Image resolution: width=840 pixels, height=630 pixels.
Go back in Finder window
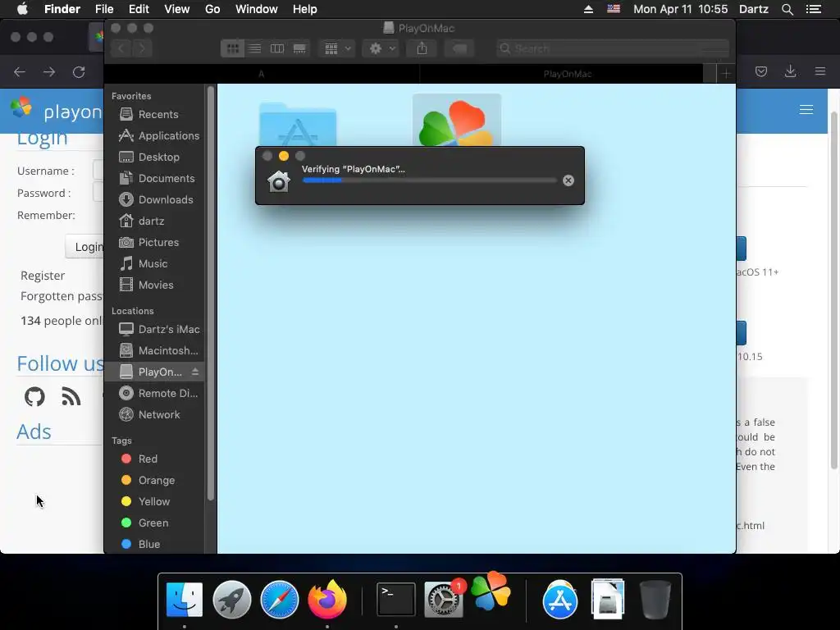pyautogui.click(x=121, y=48)
